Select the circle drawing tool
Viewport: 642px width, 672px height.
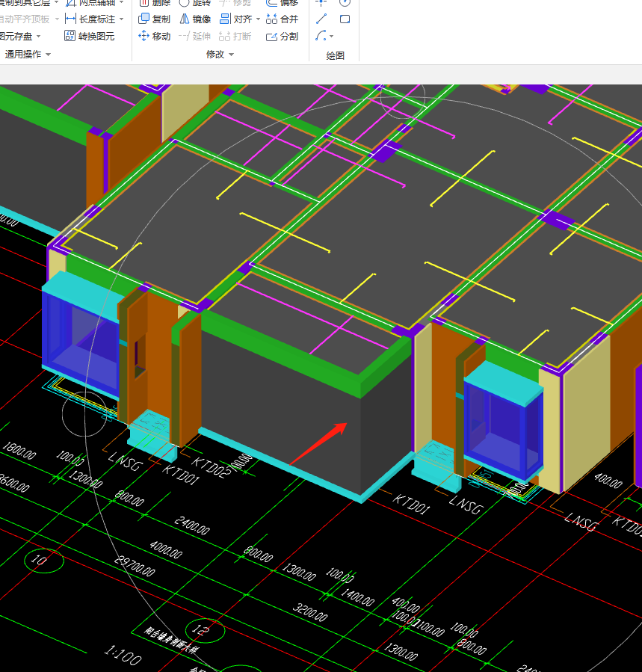345,2
